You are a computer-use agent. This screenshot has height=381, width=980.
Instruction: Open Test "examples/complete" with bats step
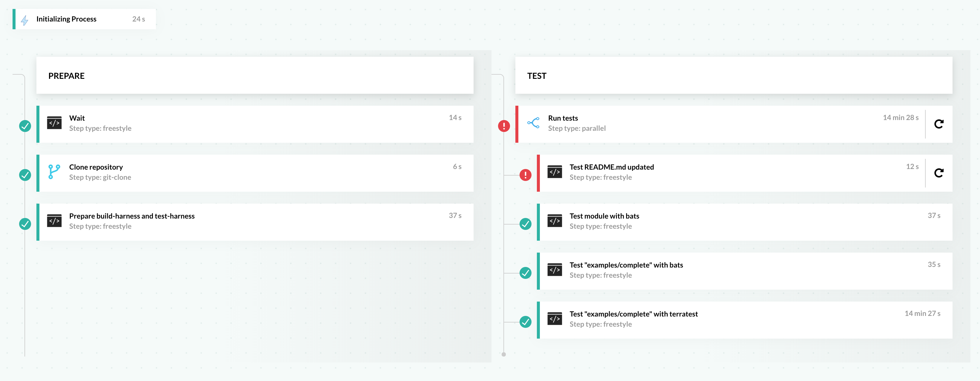626,265
